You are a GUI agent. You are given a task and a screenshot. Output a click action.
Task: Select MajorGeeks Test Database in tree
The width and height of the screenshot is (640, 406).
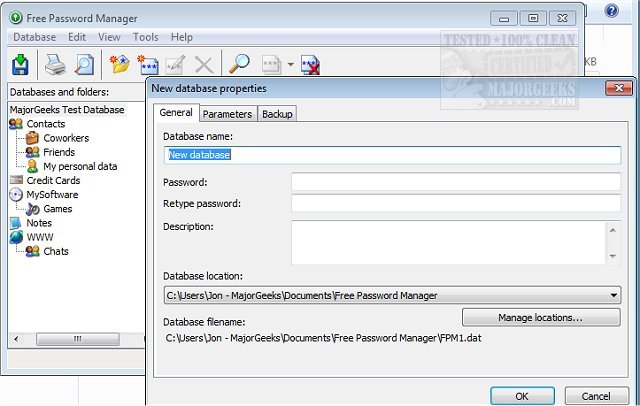[67, 110]
